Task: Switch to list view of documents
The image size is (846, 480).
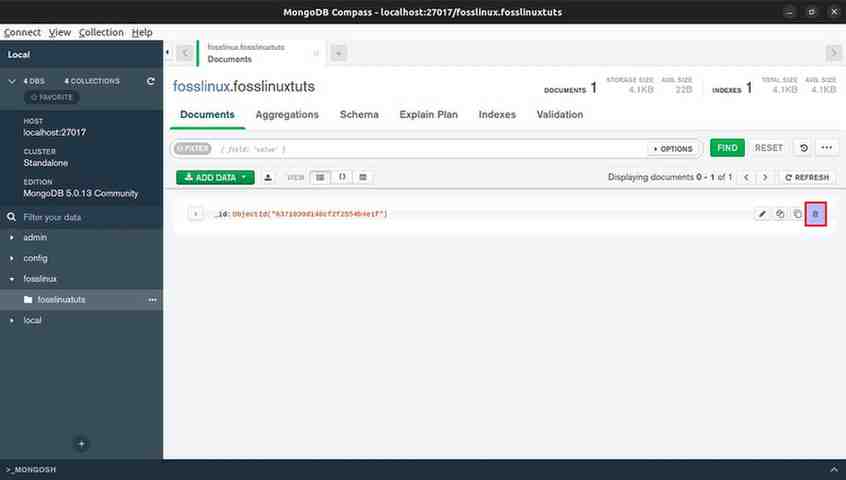Action: tap(320, 177)
